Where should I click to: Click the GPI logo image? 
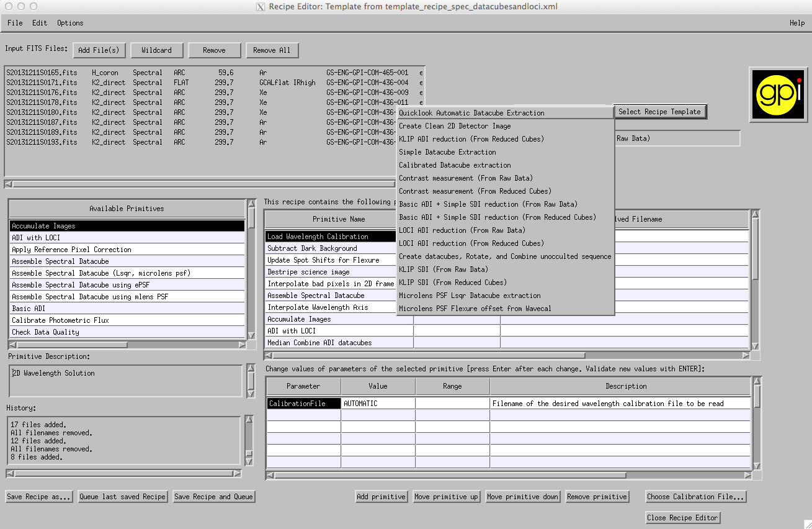pyautogui.click(x=778, y=94)
